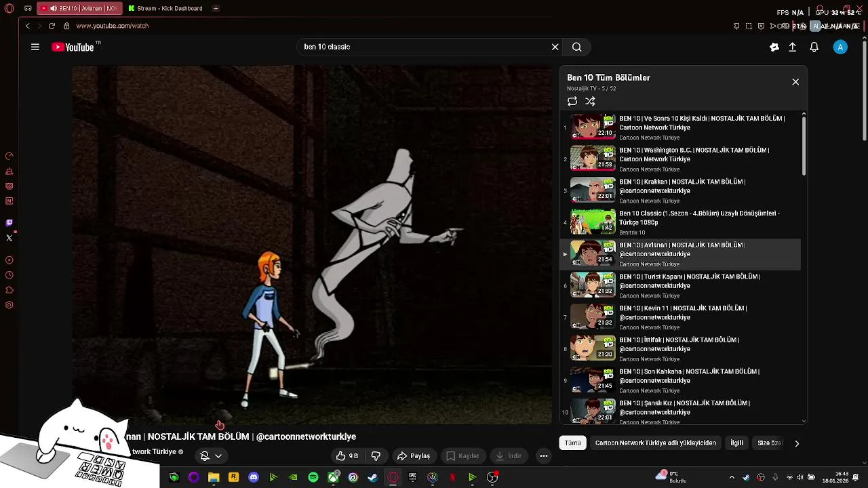Select the Size özel filter chip

(770, 443)
